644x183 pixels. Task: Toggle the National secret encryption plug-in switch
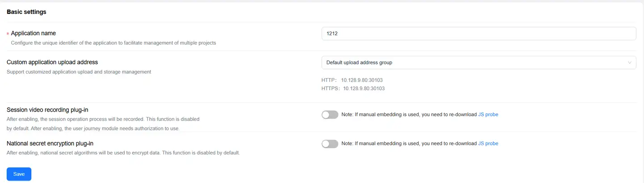click(330, 144)
